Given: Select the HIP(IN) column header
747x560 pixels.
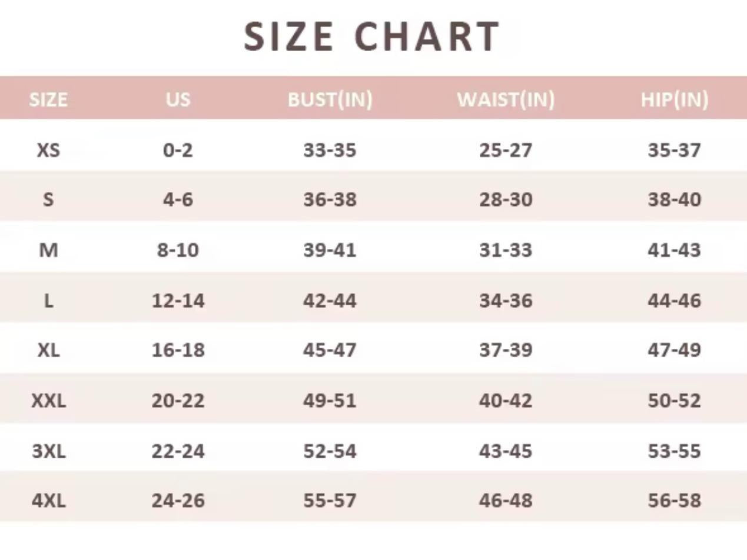Looking at the screenshot, I should pos(674,99).
